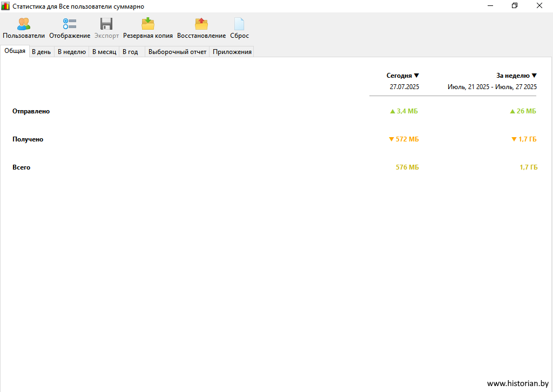The image size is (553, 392).
Task: Click the Отображение display settings icon
Action: [70, 24]
